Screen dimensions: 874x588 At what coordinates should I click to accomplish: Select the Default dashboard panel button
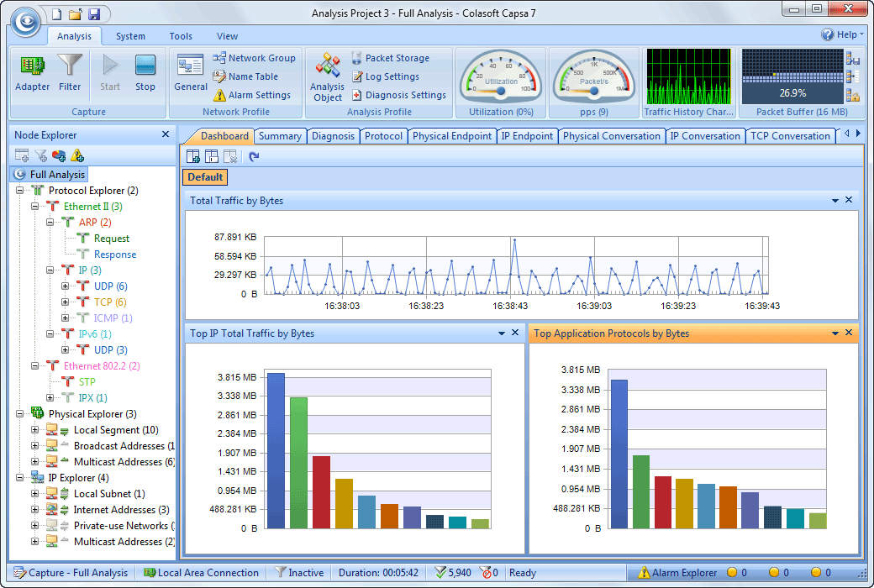[204, 177]
